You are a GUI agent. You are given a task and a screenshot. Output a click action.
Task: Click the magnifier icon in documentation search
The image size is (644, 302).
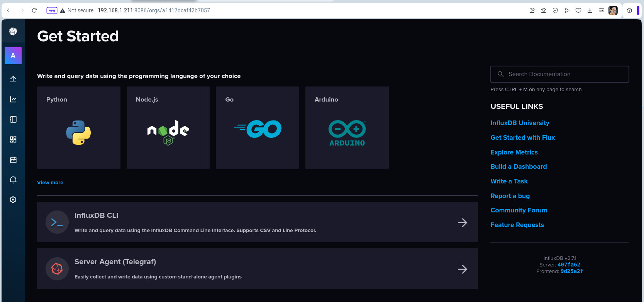click(x=501, y=74)
